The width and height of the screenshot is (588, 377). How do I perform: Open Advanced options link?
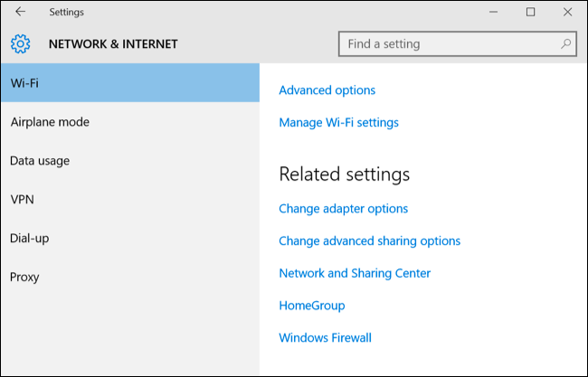click(x=327, y=90)
